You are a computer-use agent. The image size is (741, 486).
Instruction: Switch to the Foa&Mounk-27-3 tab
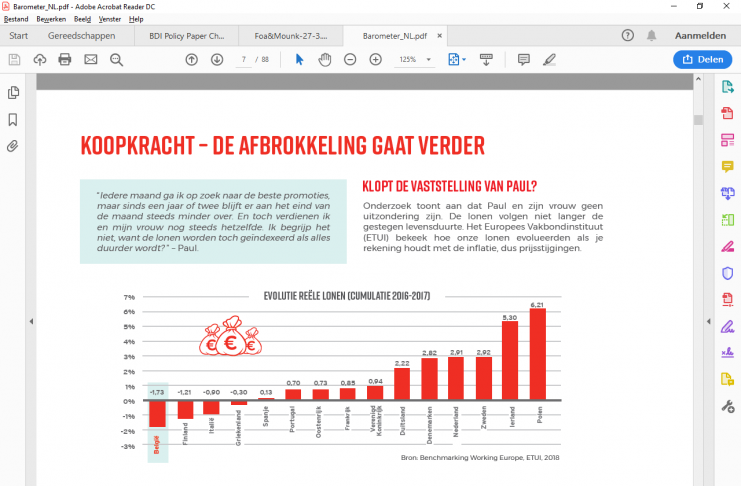click(289, 35)
